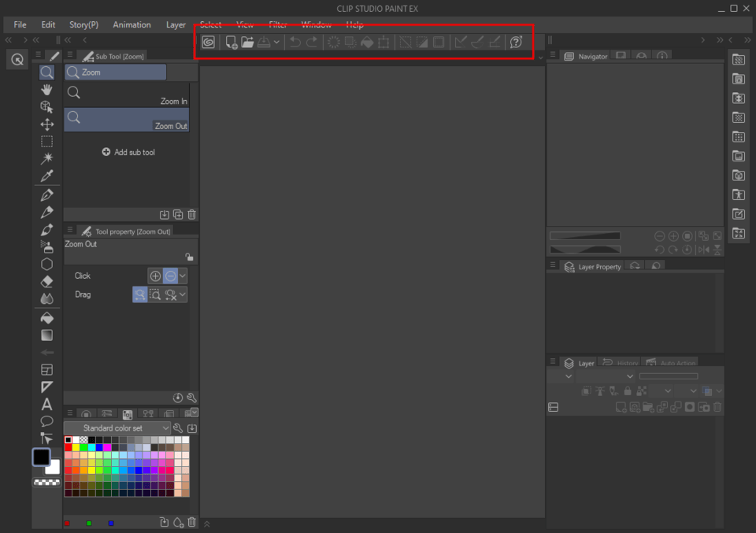Click the Add sub tool button

click(128, 152)
